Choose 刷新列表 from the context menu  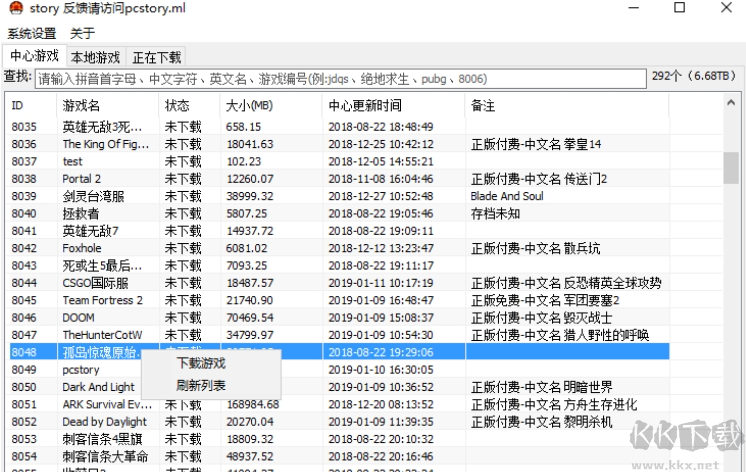pyautogui.click(x=201, y=385)
